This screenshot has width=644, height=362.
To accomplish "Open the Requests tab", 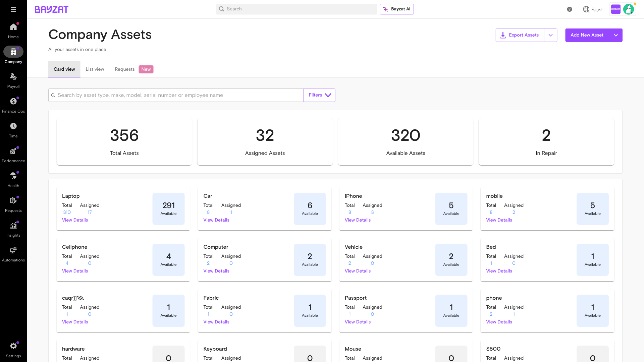I will click(134, 69).
